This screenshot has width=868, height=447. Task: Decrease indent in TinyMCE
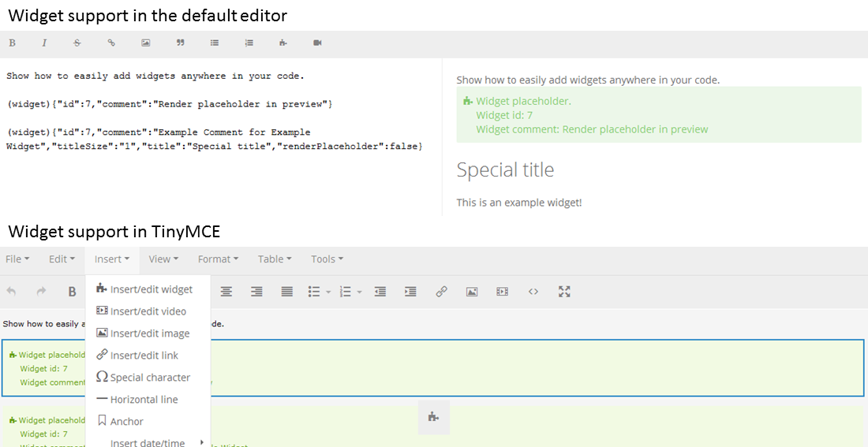pos(380,292)
